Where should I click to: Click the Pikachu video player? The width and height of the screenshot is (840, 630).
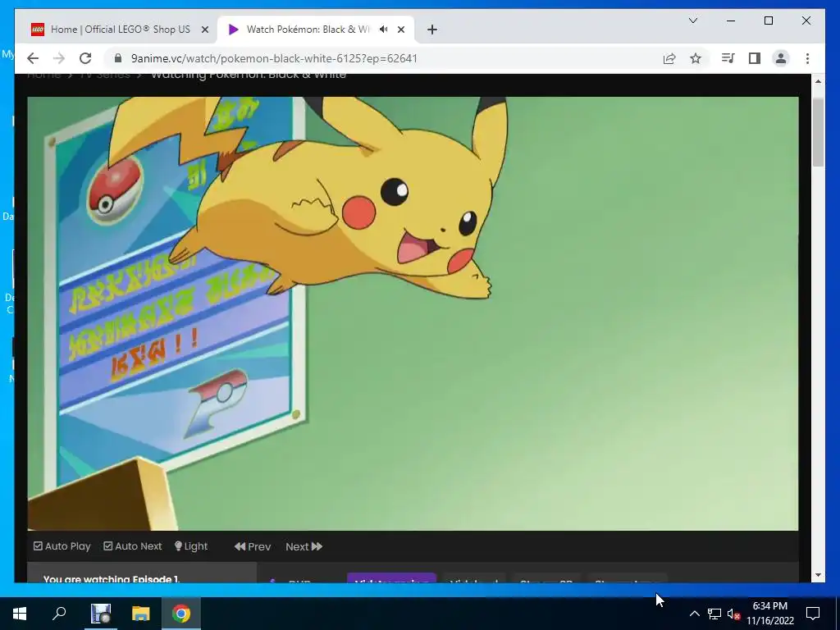point(413,313)
